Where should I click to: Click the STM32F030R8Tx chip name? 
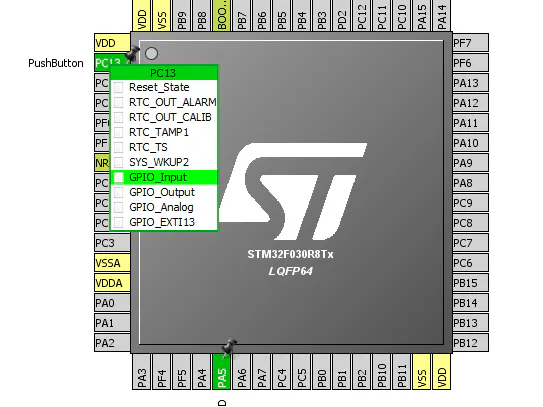[290, 255]
